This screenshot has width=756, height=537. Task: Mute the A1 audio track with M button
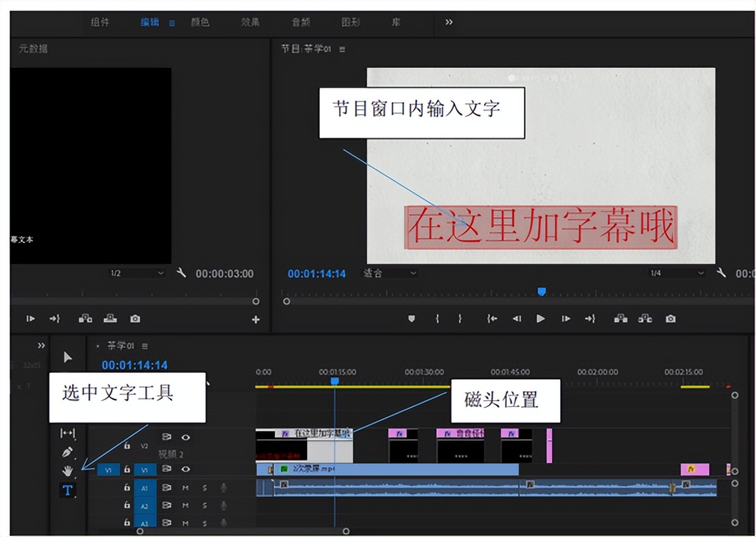point(186,488)
